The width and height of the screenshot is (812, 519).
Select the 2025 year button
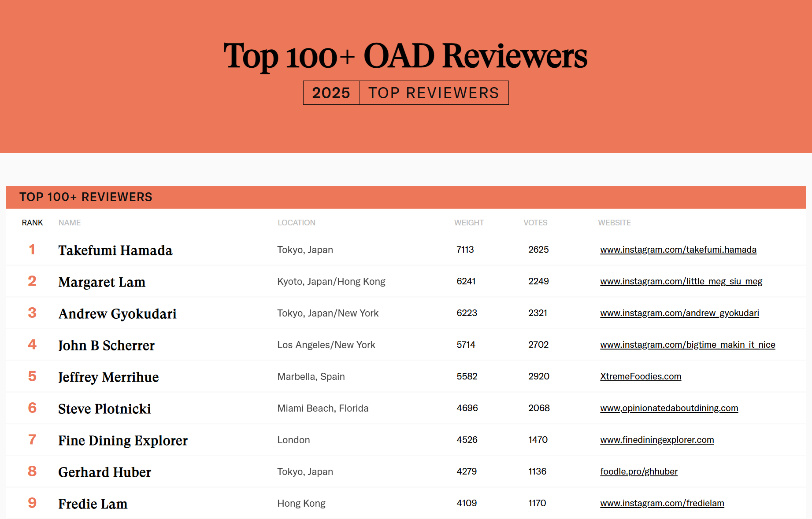tap(331, 93)
